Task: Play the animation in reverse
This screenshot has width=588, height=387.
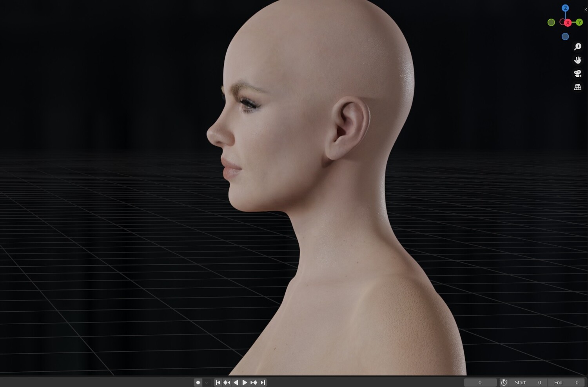Action: 236,382
